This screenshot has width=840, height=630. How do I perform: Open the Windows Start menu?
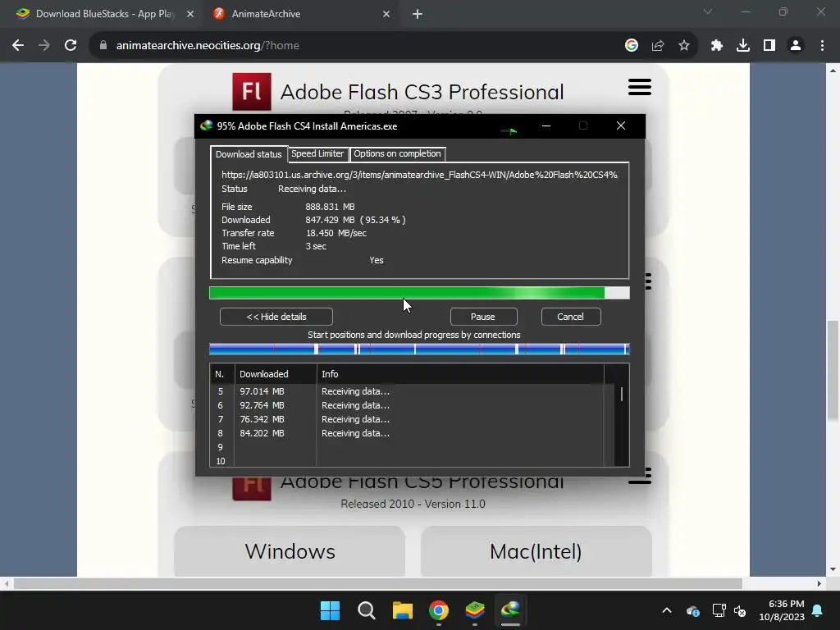tap(330, 610)
